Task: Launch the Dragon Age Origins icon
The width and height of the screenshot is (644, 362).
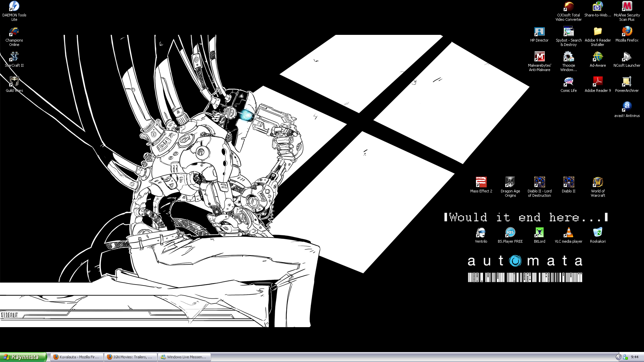Action: coord(510,182)
